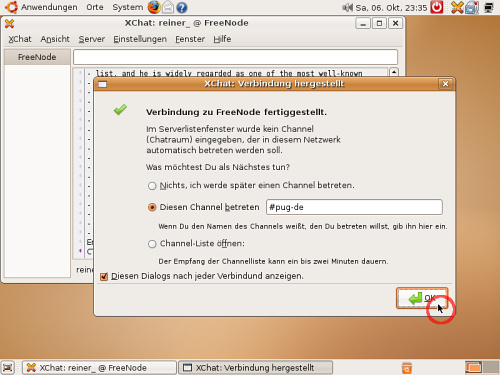Image resolution: width=500 pixels, height=375 pixels.
Task: Open the Einstellungen menu
Action: [x=140, y=39]
